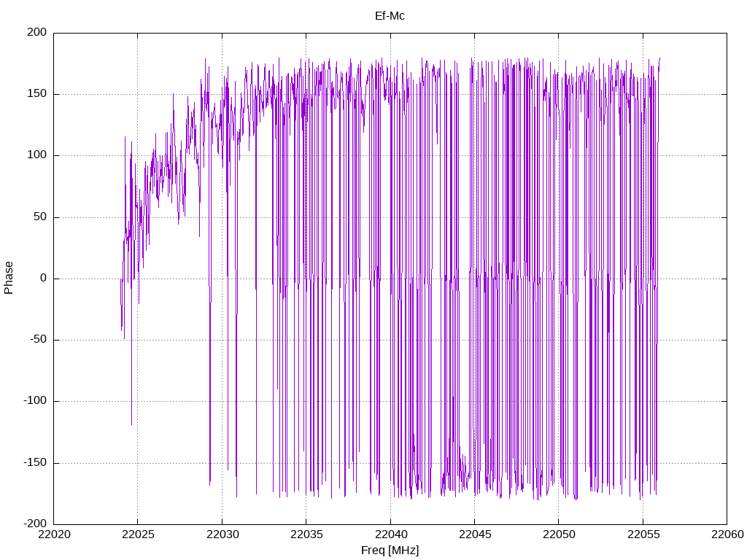Click the y-axis tick label -50
The height and width of the screenshot is (560, 747).
pyautogui.click(x=39, y=340)
